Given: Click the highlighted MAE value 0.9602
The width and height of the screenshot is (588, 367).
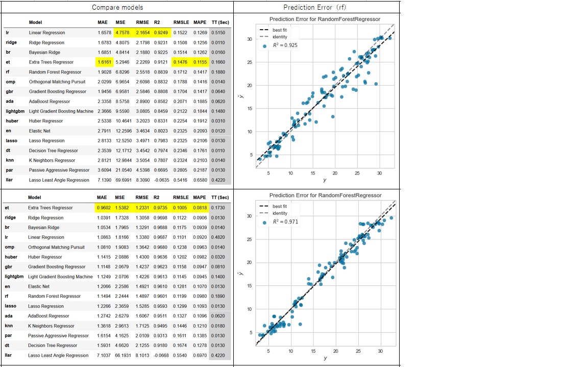Looking at the screenshot, I should point(104,208).
